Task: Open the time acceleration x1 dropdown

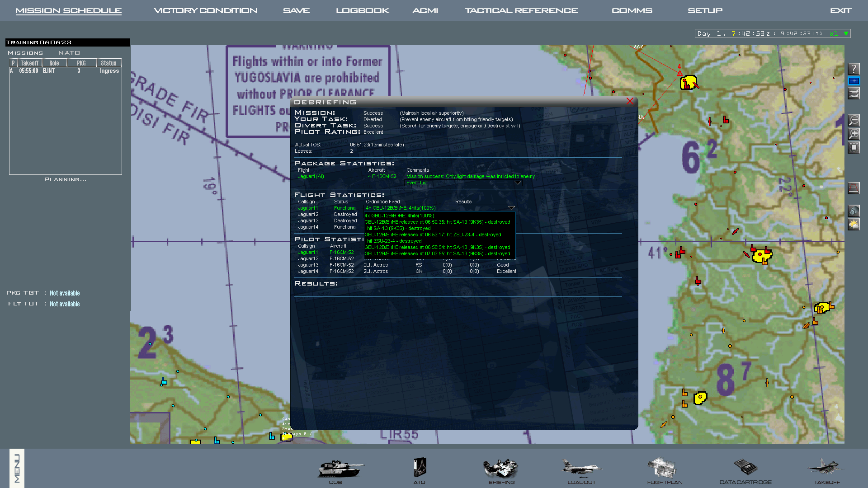Action: [846, 33]
